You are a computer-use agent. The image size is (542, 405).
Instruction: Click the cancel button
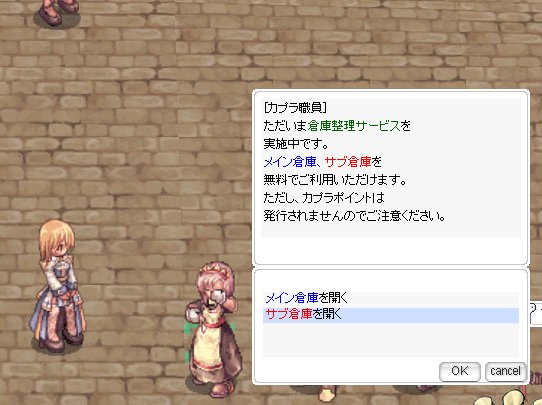pyautogui.click(x=505, y=371)
